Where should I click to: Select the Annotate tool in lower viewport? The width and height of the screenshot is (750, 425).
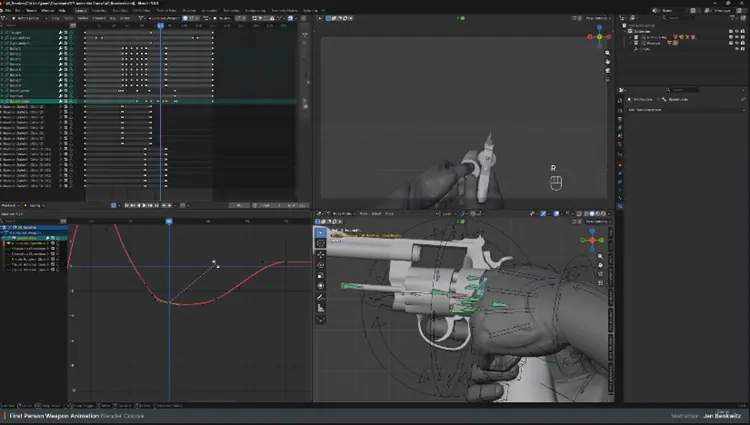click(320, 297)
